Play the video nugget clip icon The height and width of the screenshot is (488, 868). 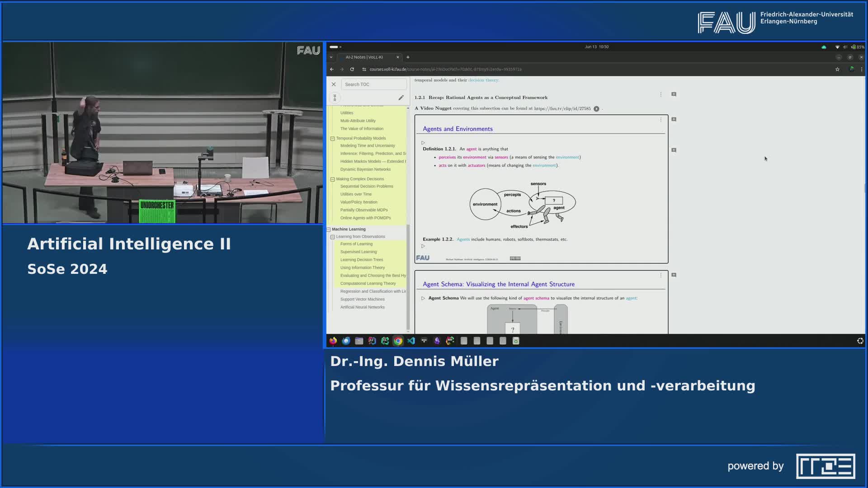click(596, 109)
